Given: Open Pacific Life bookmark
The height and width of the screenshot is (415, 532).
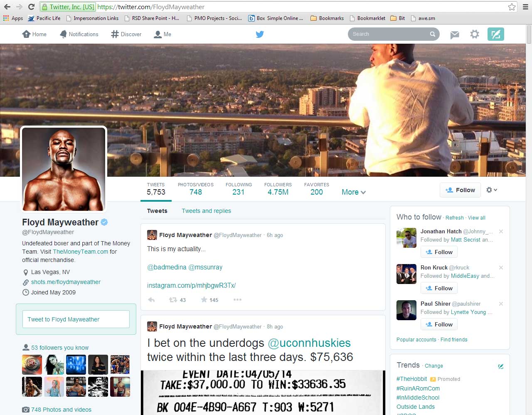Looking at the screenshot, I should (x=44, y=18).
